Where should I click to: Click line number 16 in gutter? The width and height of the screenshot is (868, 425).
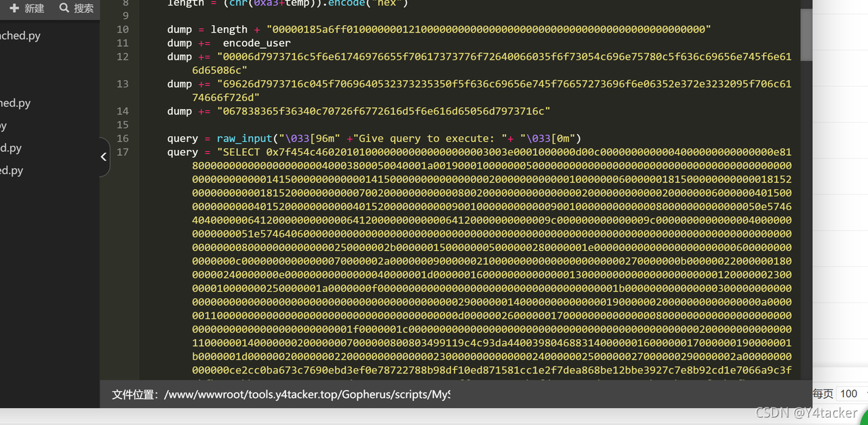(x=122, y=138)
